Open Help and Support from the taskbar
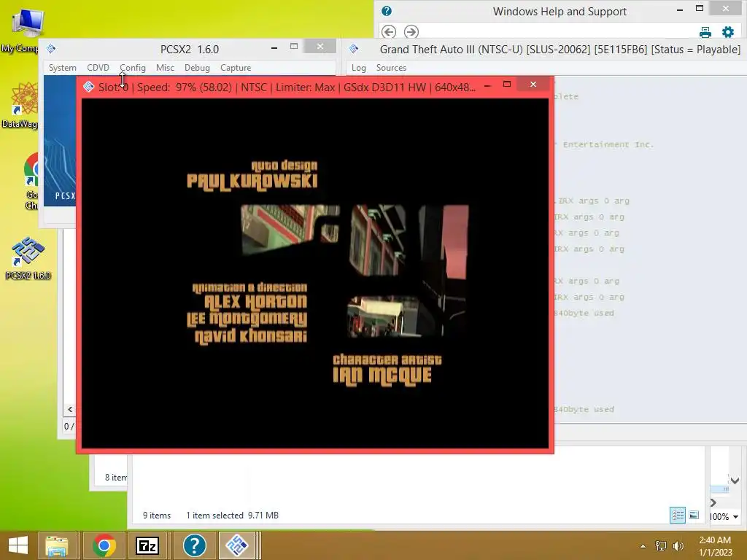Viewport: 747px width, 560px height. pos(194,545)
